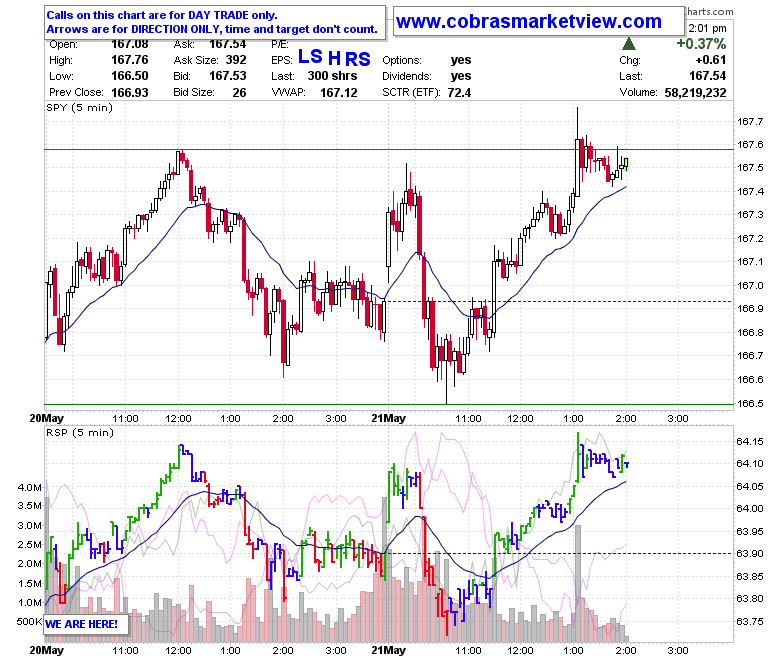Click the '20May' date label under RSP chart

coord(47,650)
